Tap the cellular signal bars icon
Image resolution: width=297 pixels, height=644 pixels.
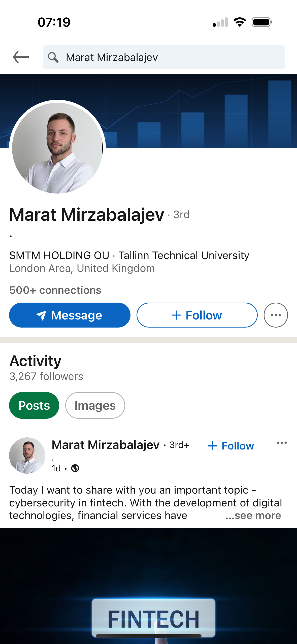(220, 22)
